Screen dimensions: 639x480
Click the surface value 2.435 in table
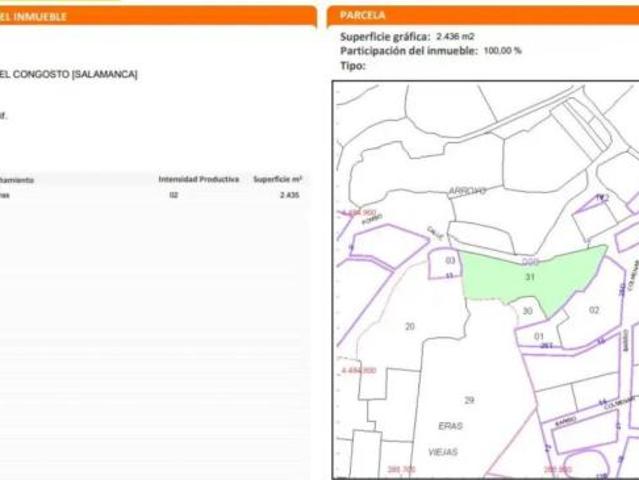[290, 195]
